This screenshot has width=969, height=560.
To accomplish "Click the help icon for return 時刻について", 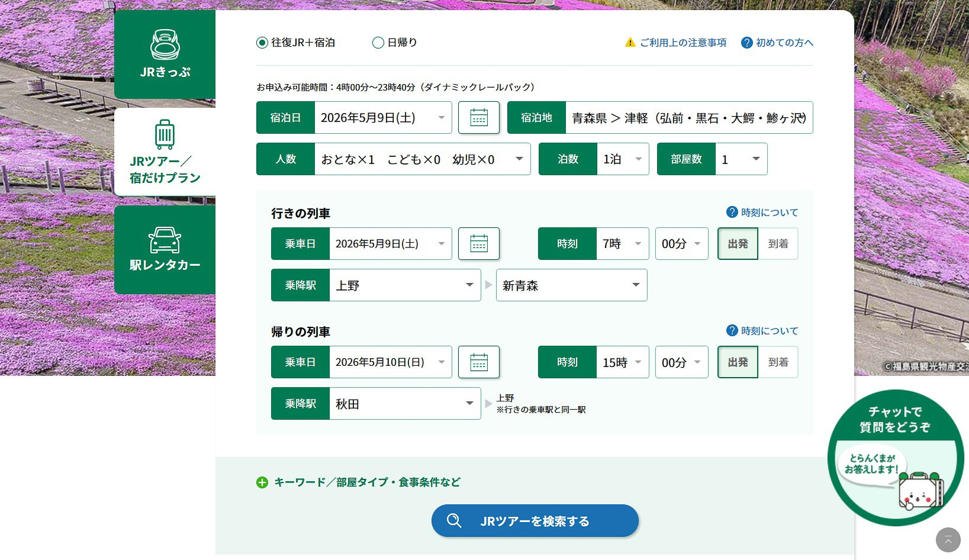I will click(732, 331).
